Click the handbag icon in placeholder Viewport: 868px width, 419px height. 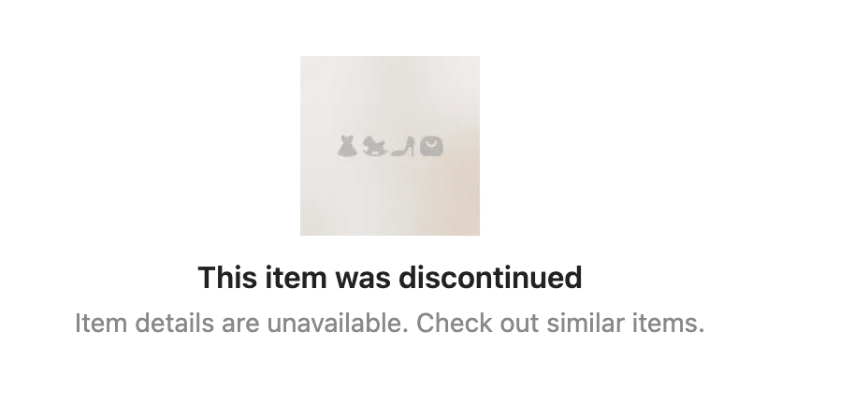pos(432,147)
